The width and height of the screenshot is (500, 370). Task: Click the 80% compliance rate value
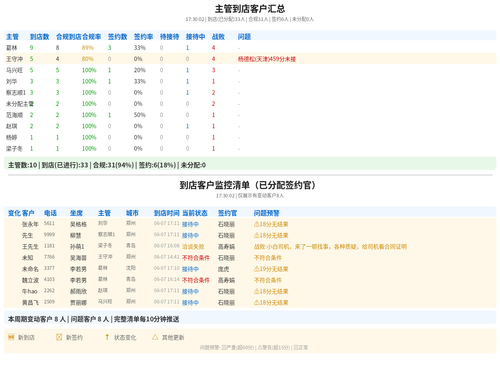coord(88,59)
